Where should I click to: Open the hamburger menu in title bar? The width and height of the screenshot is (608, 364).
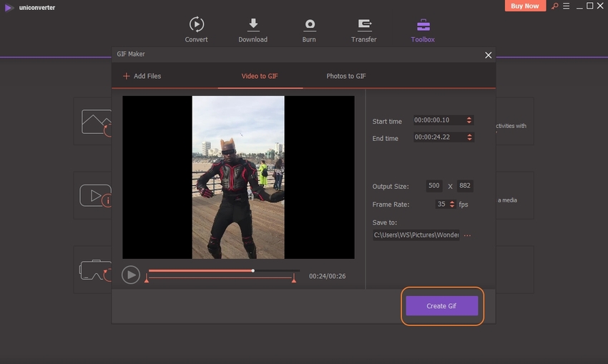point(564,6)
